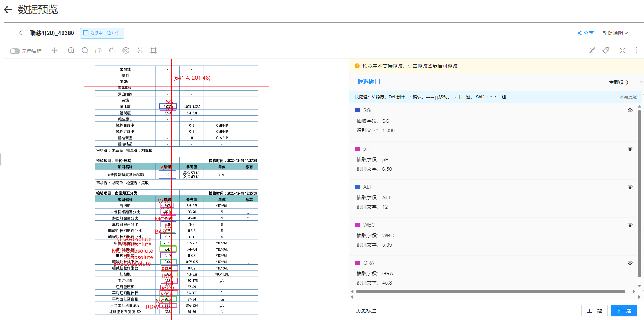The image size is (644, 320).
Task: Click the WBC 识别文字 value 5.05
Action: tap(387, 245)
